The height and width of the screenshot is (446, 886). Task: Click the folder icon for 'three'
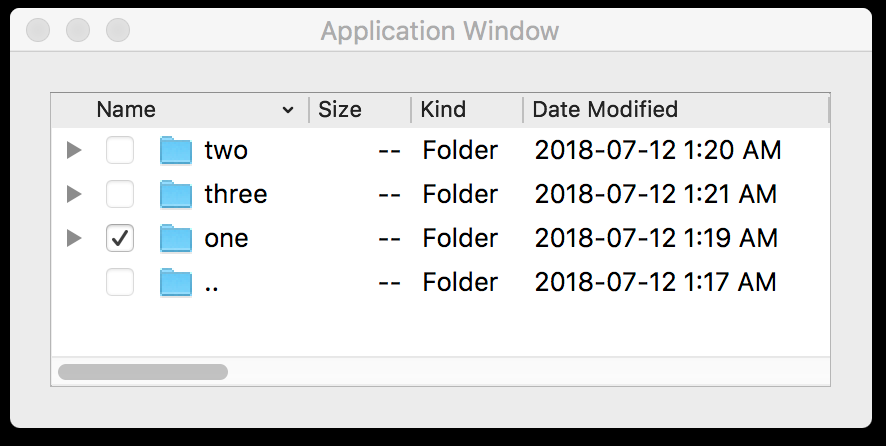click(175, 194)
